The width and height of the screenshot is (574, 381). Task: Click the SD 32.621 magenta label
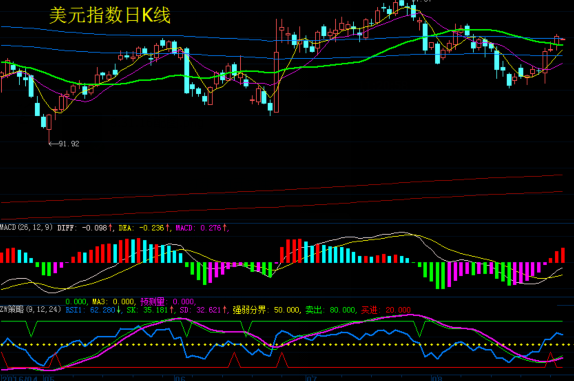pos(204,310)
